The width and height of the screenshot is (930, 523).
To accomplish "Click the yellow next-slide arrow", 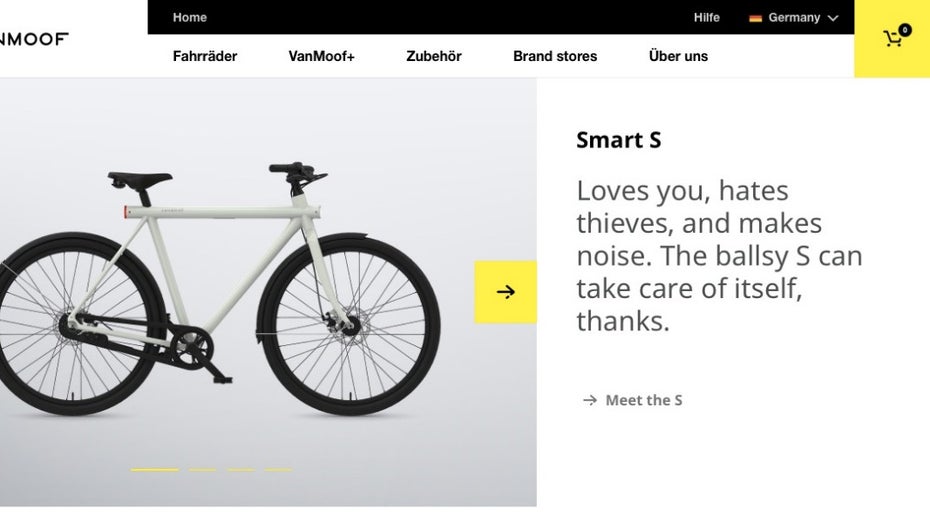I will 505,292.
